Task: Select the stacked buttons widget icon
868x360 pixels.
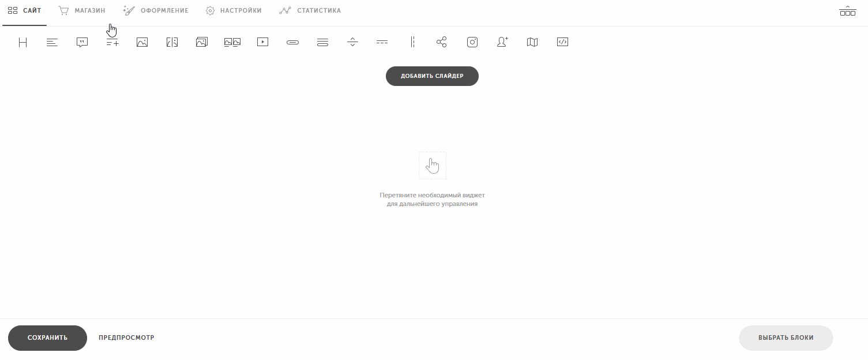Action: pyautogui.click(x=323, y=42)
